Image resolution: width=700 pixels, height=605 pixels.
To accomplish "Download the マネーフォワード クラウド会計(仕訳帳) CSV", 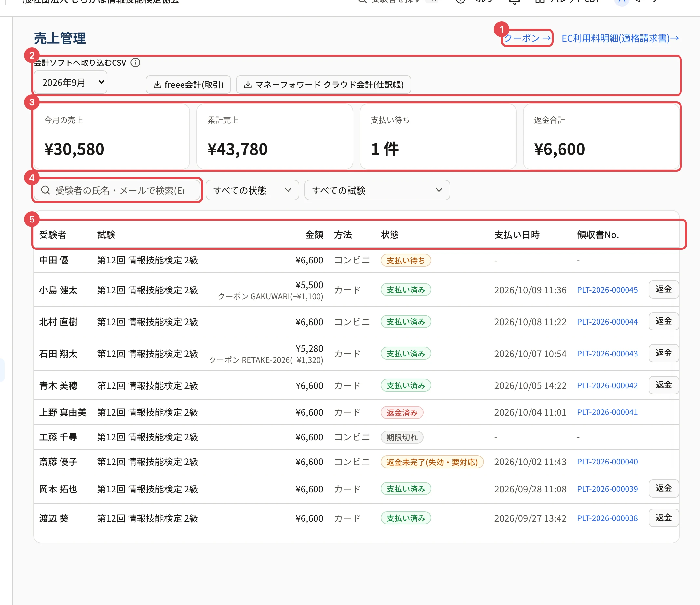I will [323, 85].
